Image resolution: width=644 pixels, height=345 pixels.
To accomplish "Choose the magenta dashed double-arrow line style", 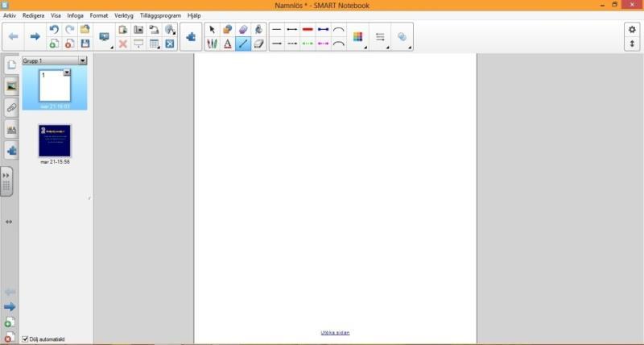I will pyautogui.click(x=324, y=44).
